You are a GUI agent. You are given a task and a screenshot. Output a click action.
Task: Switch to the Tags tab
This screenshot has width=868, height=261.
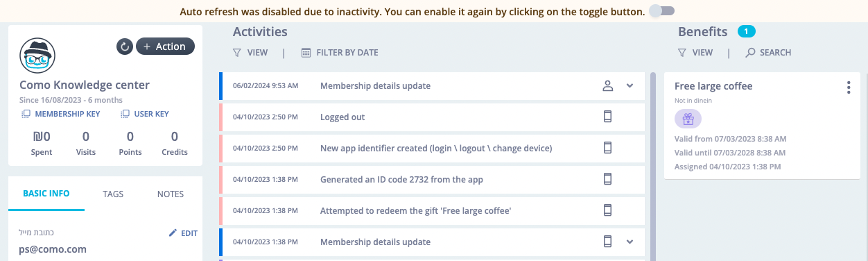pos(113,194)
